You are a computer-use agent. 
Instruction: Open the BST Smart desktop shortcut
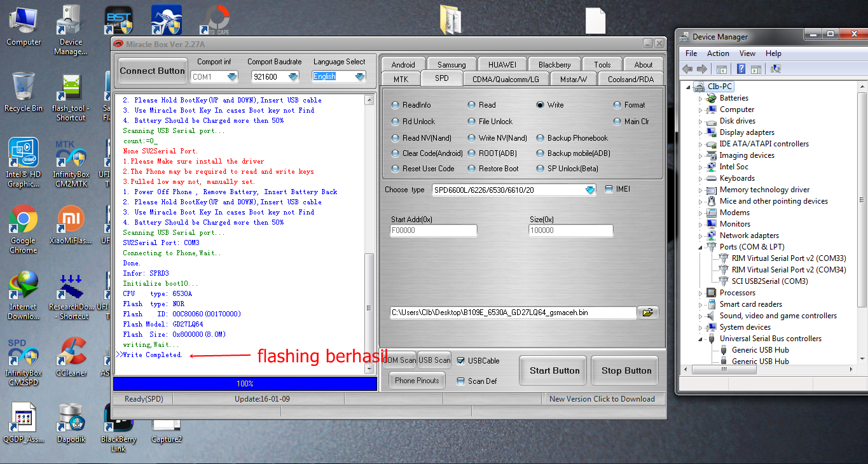[x=119, y=20]
